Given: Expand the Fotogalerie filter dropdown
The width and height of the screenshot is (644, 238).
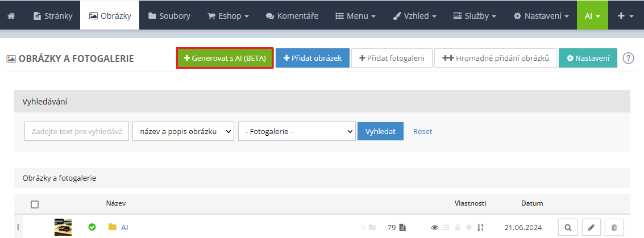Looking at the screenshot, I should point(297,131).
